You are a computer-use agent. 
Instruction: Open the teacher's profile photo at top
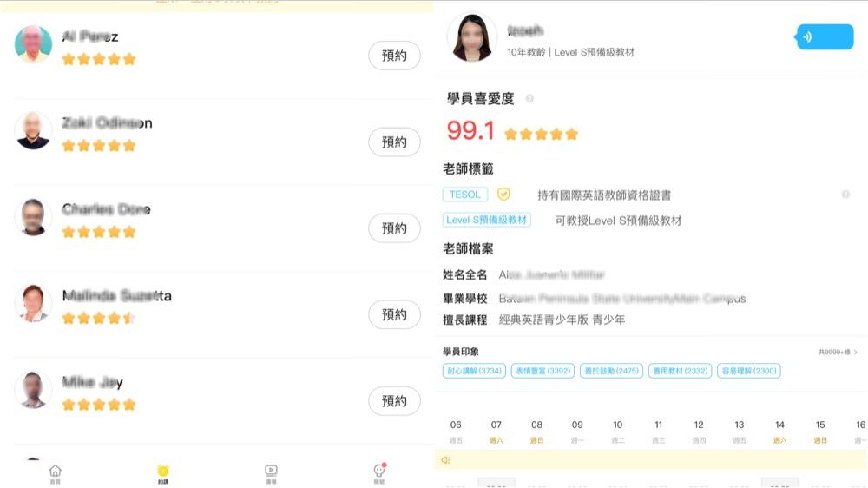(x=471, y=37)
